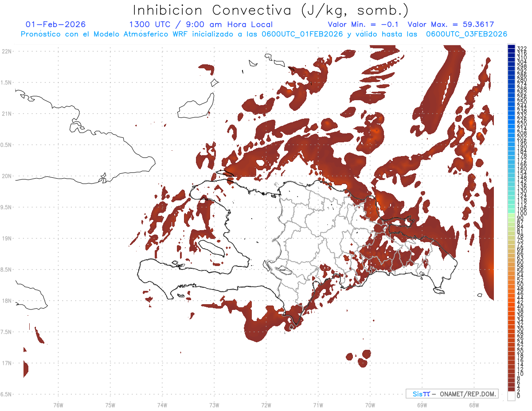Click the 20N latitude label
This screenshot has height=411, width=532.
7,176
